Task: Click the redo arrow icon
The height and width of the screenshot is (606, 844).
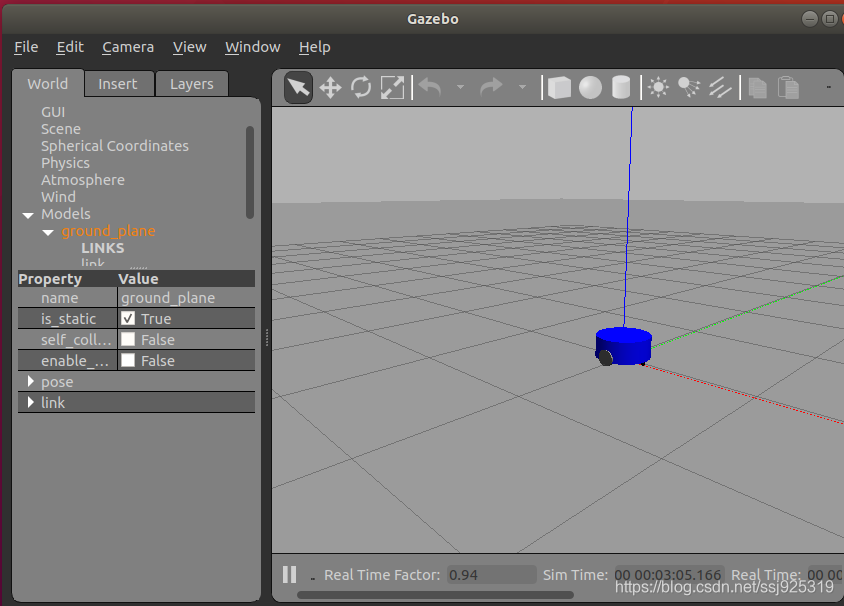Action: [491, 87]
